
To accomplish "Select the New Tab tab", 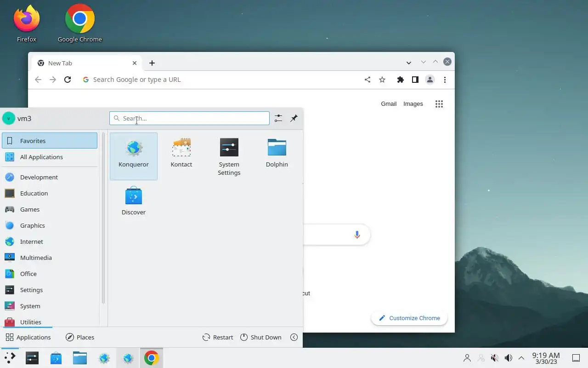I will [87, 63].
